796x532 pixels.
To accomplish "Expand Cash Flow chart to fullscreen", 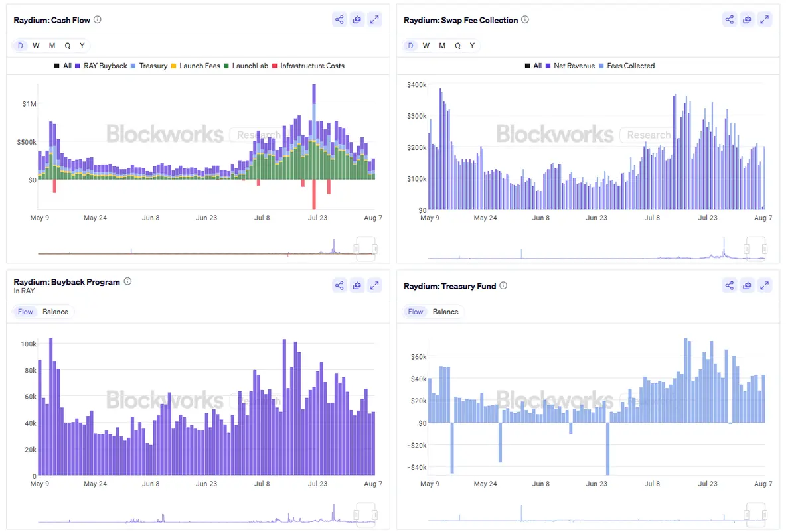I will (374, 19).
